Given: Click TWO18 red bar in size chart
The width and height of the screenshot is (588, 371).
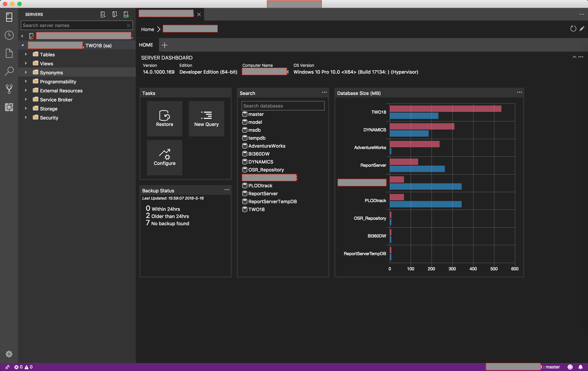Looking at the screenshot, I should tap(445, 109).
